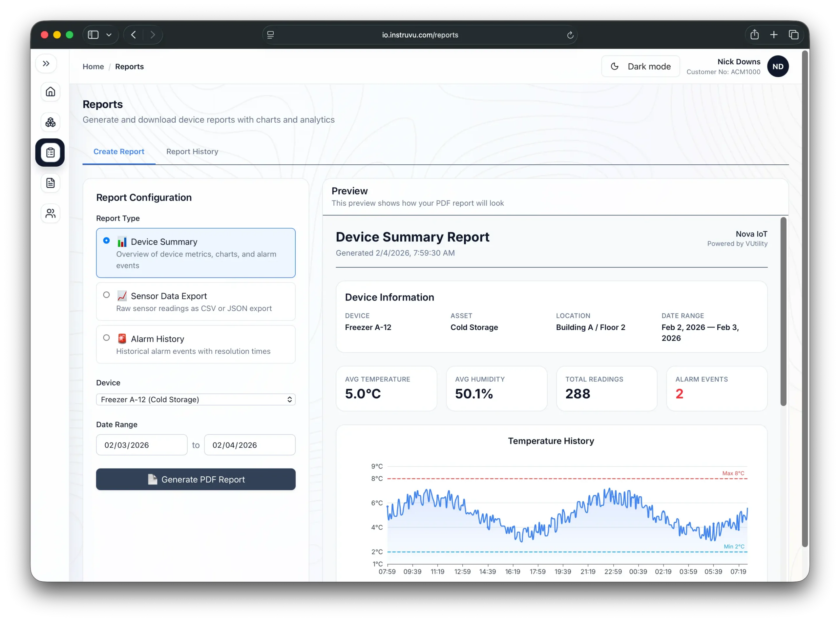
Task: Click Generate PDF Report button
Action: coord(196,479)
